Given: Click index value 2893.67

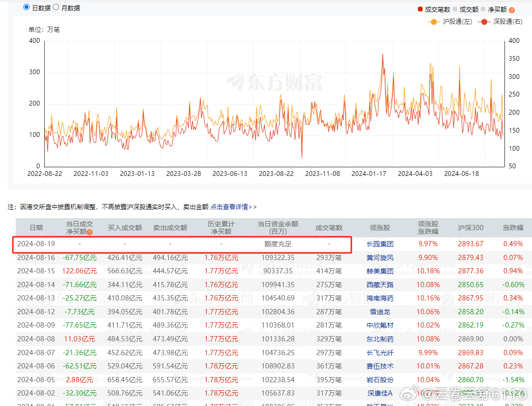Looking at the screenshot, I should coord(471,244).
